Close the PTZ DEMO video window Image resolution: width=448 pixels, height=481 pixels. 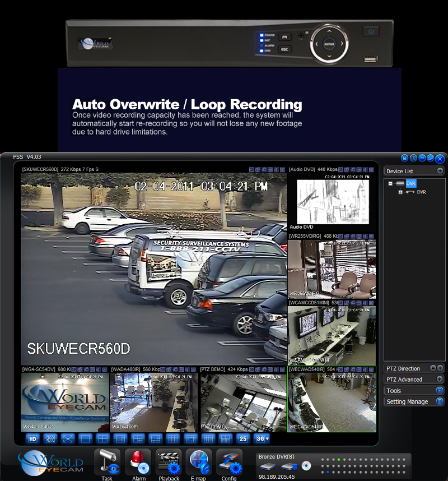[283, 369]
